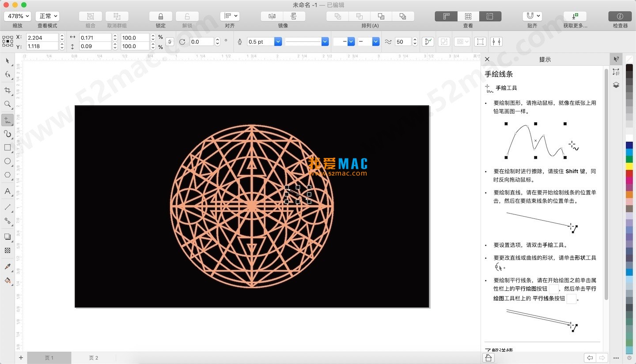Select the Freehand drawing tool
The width and height of the screenshot is (636, 364).
pyautogui.click(x=8, y=120)
